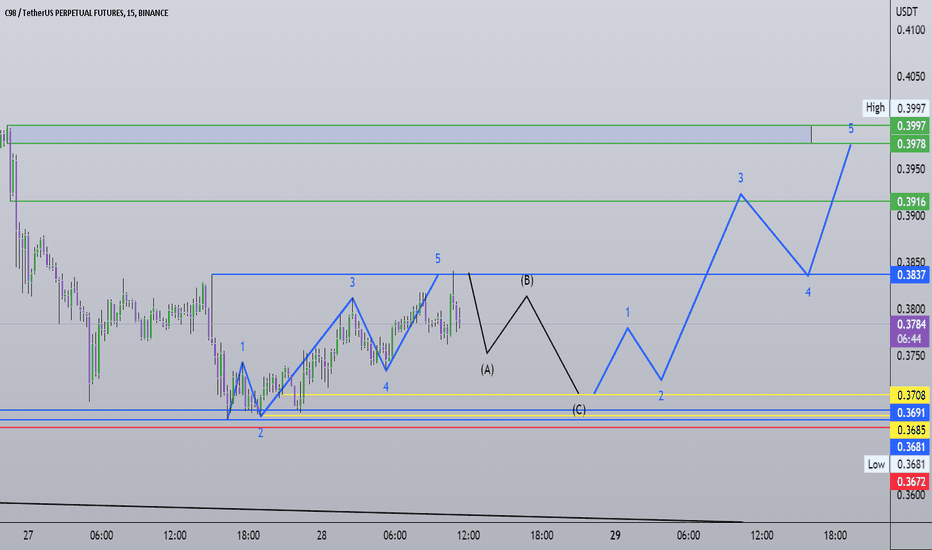Click the white Low 0.3681 price label
The image size is (932, 550).
[896, 464]
